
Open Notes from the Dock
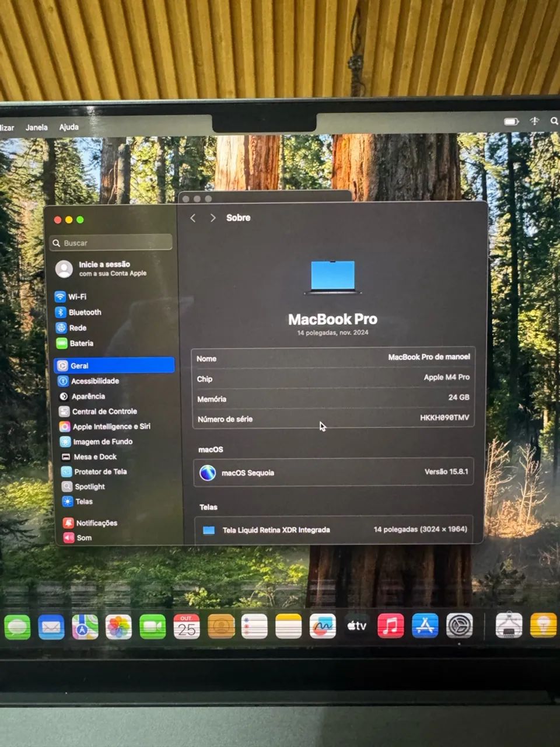pyautogui.click(x=288, y=627)
